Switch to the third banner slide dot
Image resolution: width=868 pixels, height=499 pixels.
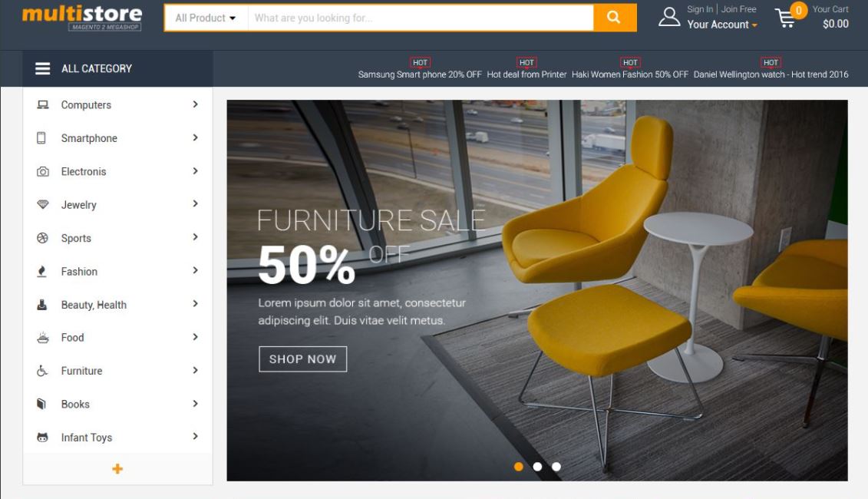(x=556, y=466)
